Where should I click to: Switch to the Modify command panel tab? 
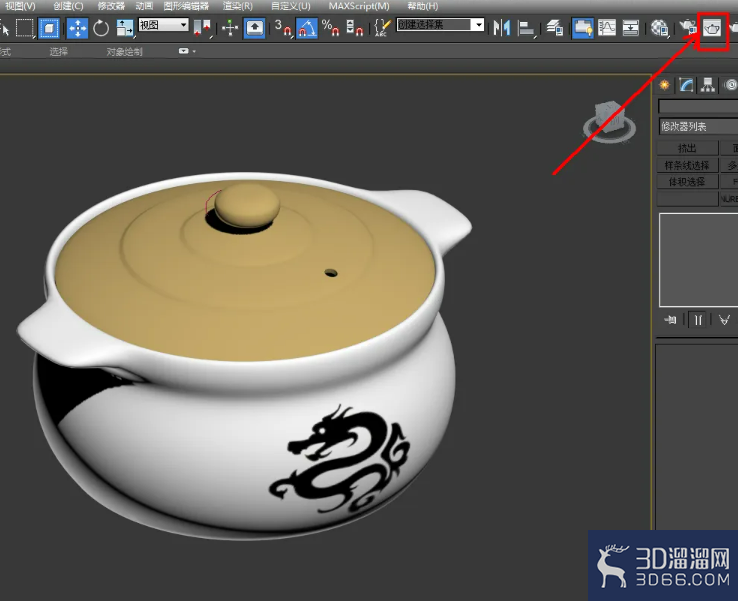[x=686, y=85]
